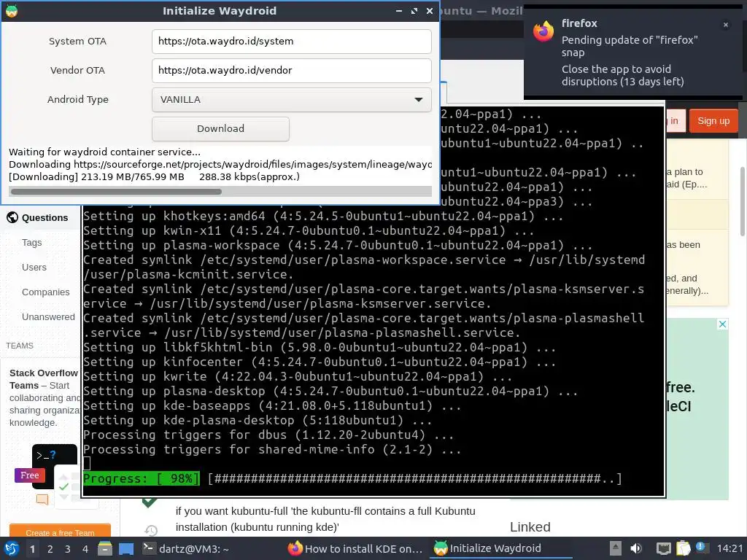The width and height of the screenshot is (747, 560).
Task: Close the advertisement with X icon
Action: coord(722,324)
